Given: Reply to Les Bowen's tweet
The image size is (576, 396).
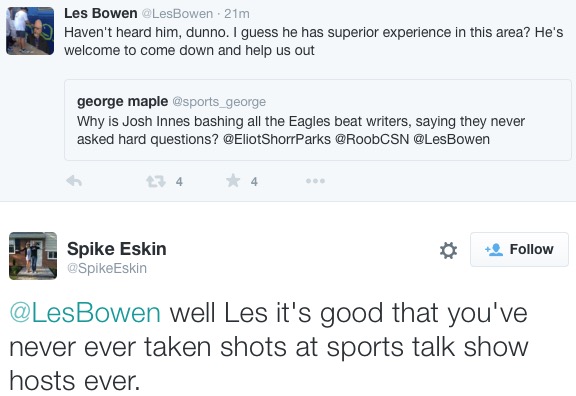Looking at the screenshot, I should click(x=74, y=181).
